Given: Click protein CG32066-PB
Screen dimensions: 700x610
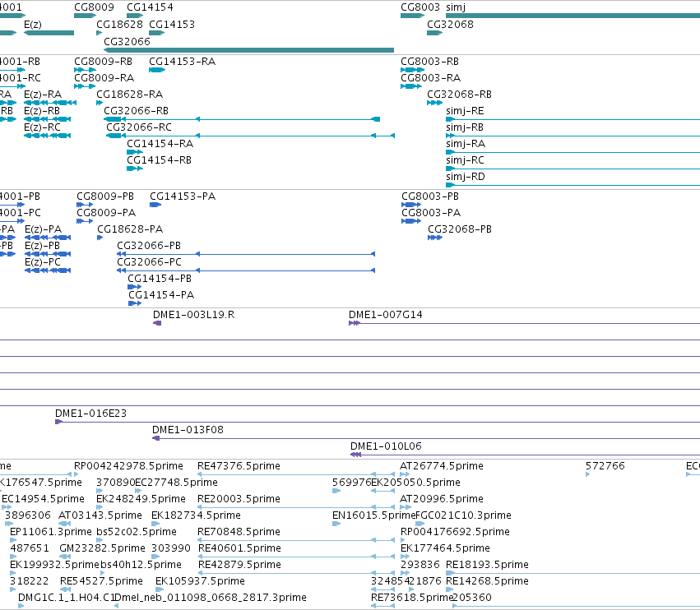Looking at the screenshot, I should [149, 246].
